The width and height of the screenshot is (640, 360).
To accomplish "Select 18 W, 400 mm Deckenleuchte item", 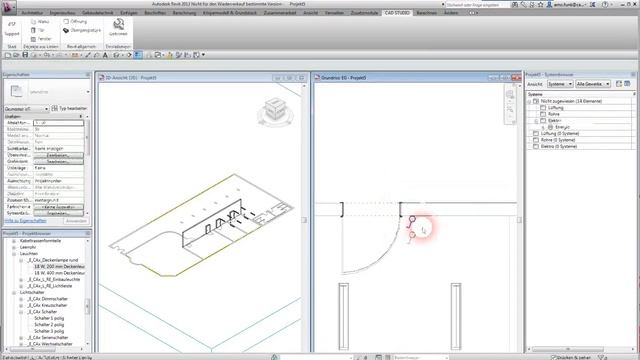I will (x=60, y=273).
